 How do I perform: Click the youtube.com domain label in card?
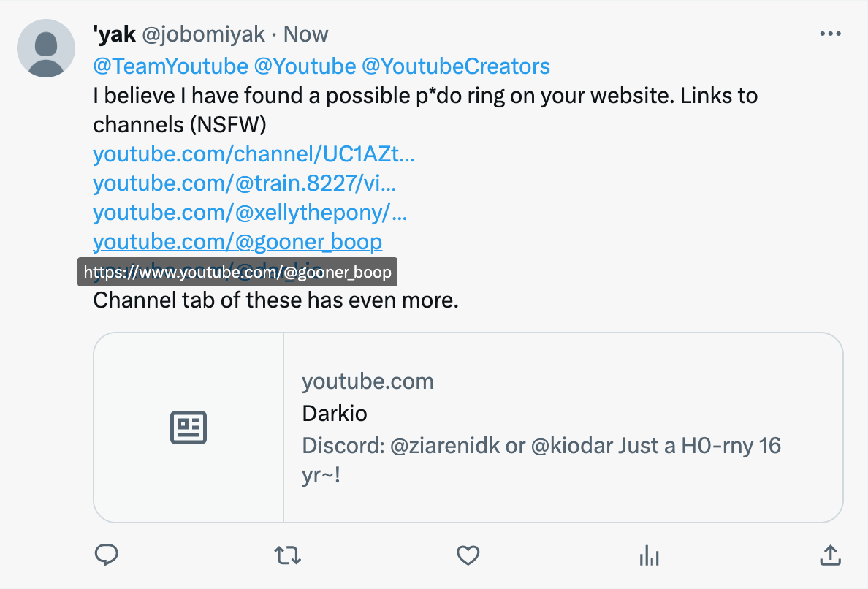[x=368, y=381]
